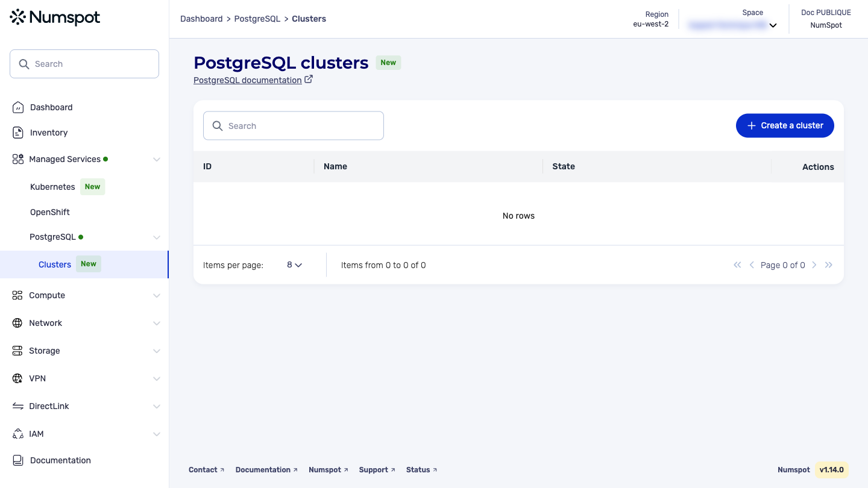Focus the clusters Search field
868x488 pixels.
pos(294,126)
